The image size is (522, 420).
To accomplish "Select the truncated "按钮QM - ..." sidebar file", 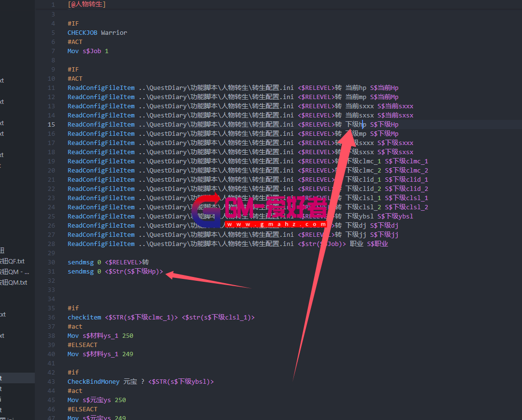I will pos(14,272).
